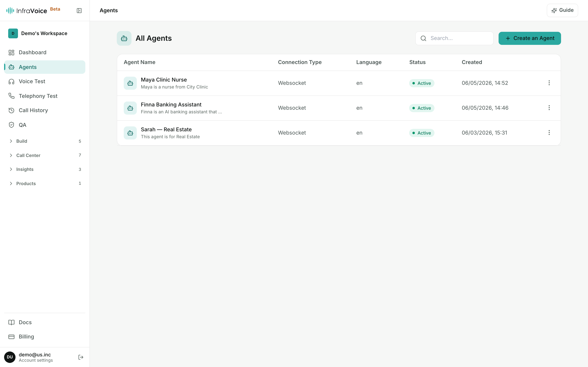Click the search magnifier icon
Viewport: 588px width, 367px height.
click(x=423, y=38)
